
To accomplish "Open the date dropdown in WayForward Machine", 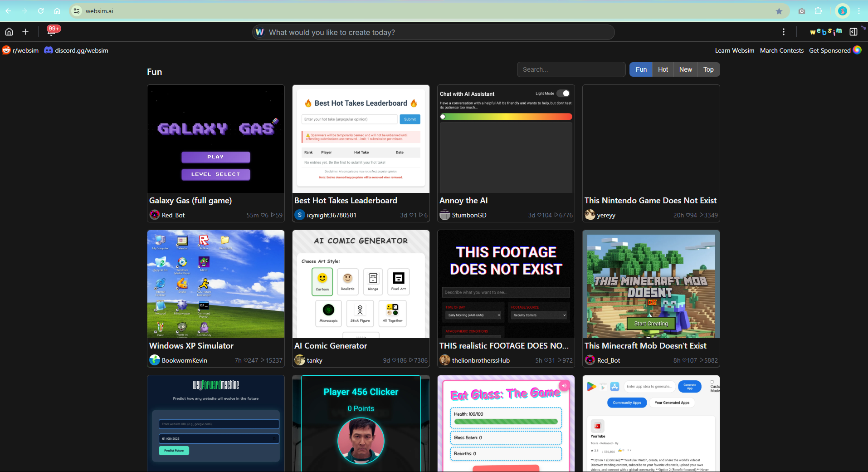I will point(219,439).
